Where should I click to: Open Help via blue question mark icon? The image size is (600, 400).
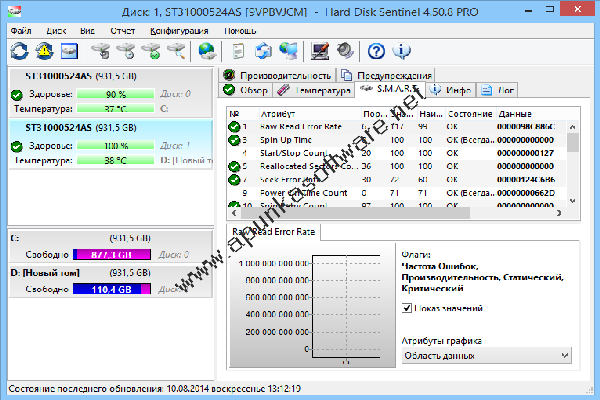point(376,51)
